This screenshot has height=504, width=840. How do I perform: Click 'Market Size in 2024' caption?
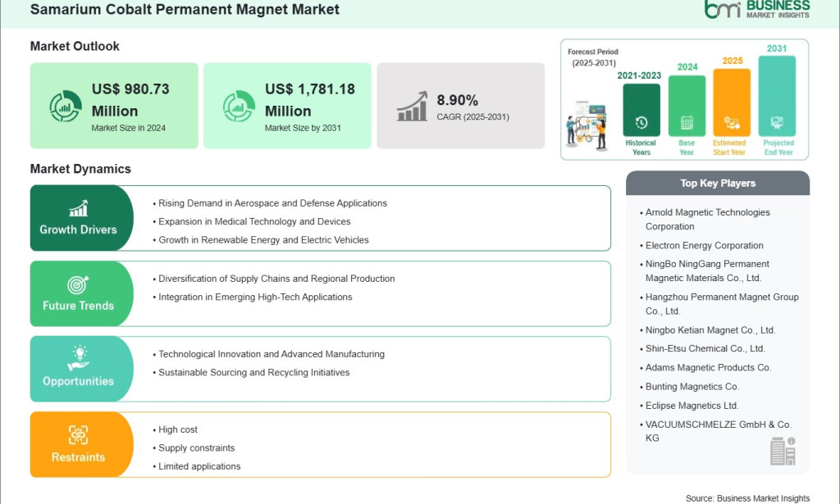(x=129, y=128)
